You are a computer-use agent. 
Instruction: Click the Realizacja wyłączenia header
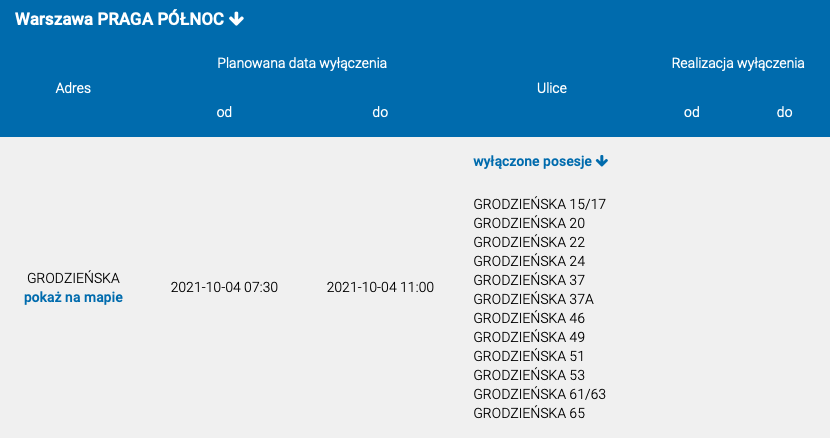pos(738,64)
